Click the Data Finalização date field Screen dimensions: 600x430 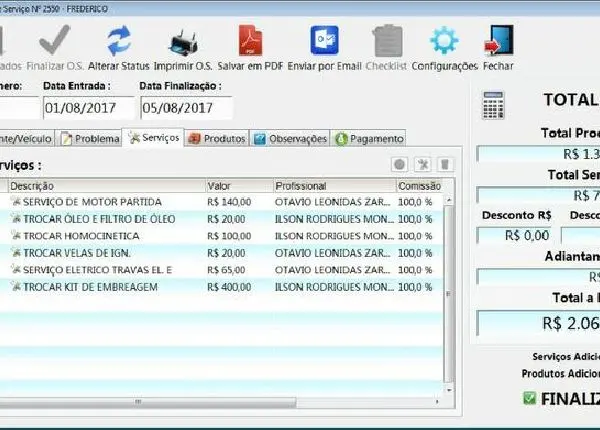click(x=185, y=108)
